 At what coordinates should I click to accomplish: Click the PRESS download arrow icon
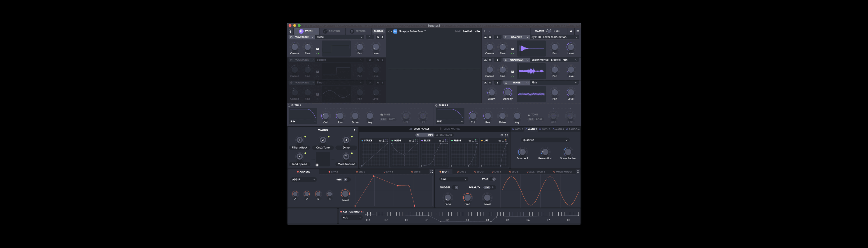[x=473, y=141]
